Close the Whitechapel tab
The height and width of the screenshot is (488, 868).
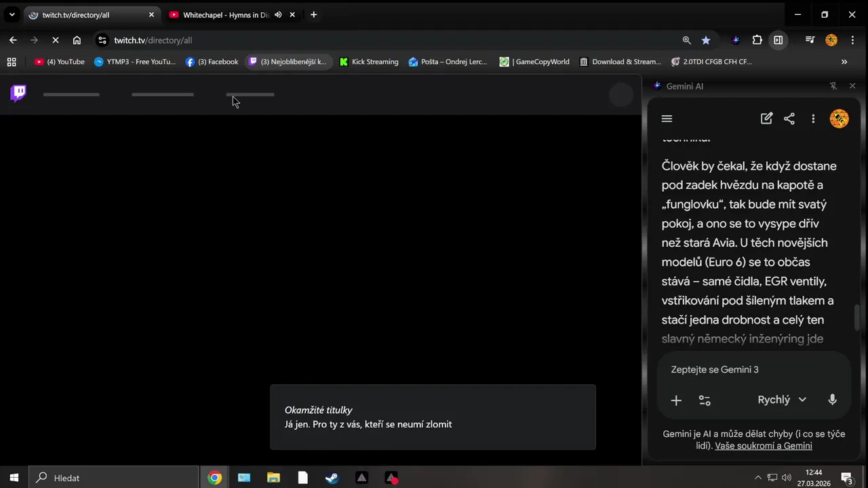pos(292,15)
